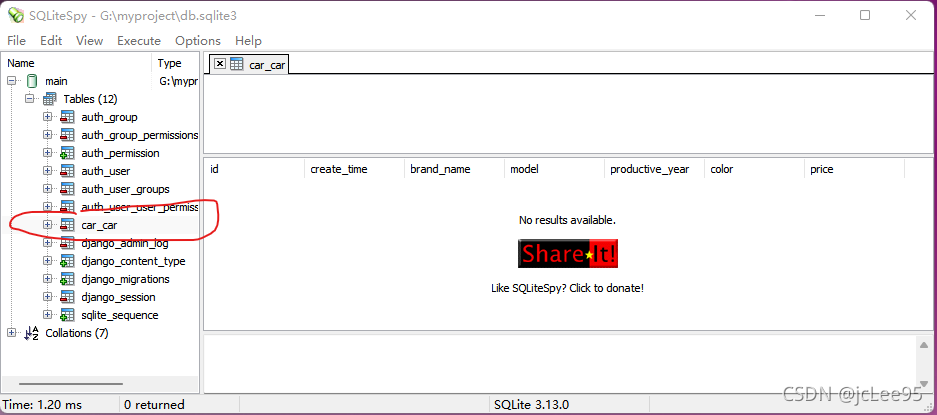Open the Help menu
Image resolution: width=937 pixels, height=415 pixels.
click(x=248, y=41)
